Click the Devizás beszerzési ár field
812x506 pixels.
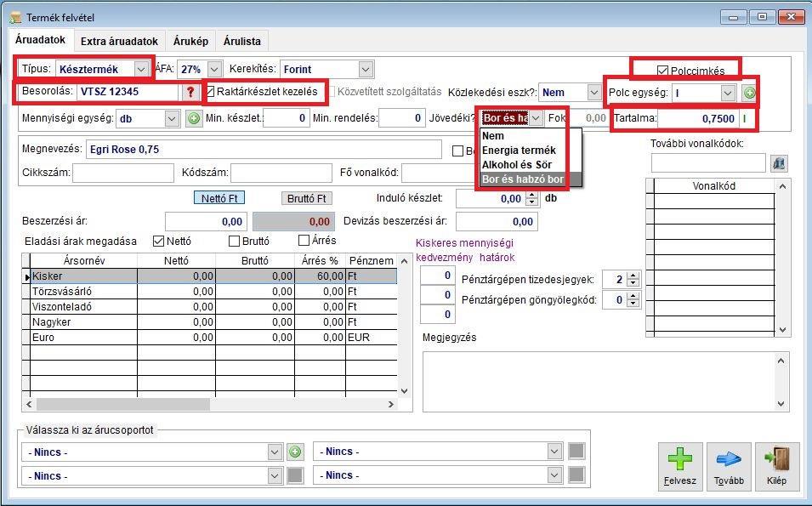coord(497,222)
